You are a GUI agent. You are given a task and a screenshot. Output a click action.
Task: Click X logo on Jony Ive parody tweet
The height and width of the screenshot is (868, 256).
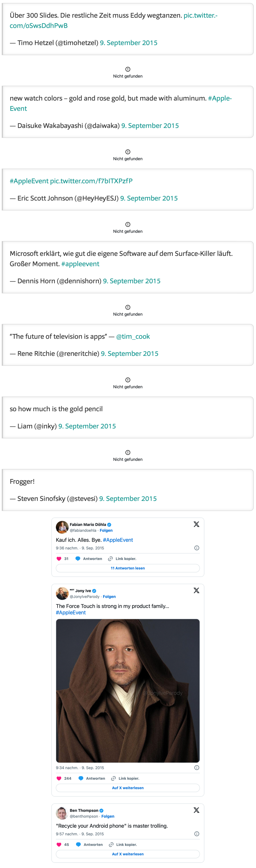196,590
